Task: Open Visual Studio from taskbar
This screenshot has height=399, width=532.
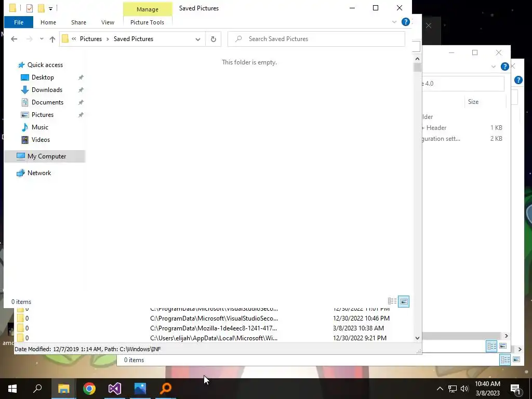Action: point(115,389)
